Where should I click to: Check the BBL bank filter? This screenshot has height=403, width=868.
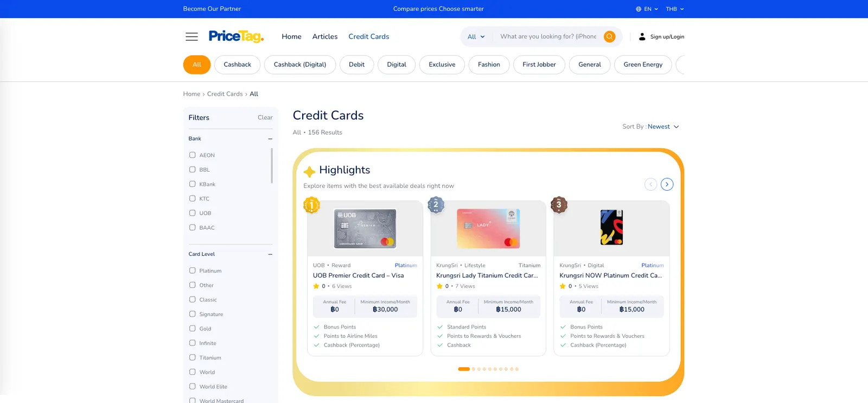point(192,169)
